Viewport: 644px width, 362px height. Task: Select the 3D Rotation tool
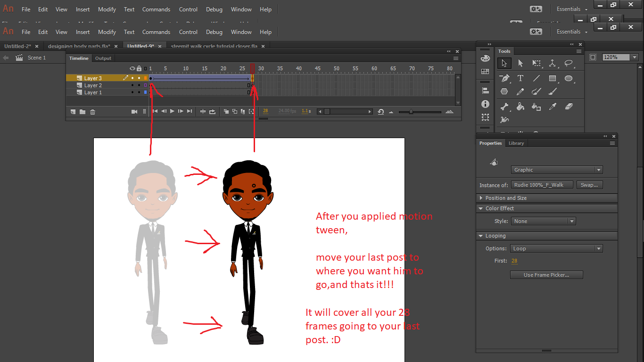pyautogui.click(x=553, y=63)
